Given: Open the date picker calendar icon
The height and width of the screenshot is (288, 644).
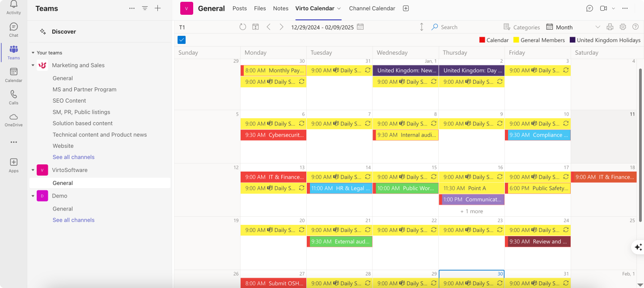Looking at the screenshot, I should point(360,27).
